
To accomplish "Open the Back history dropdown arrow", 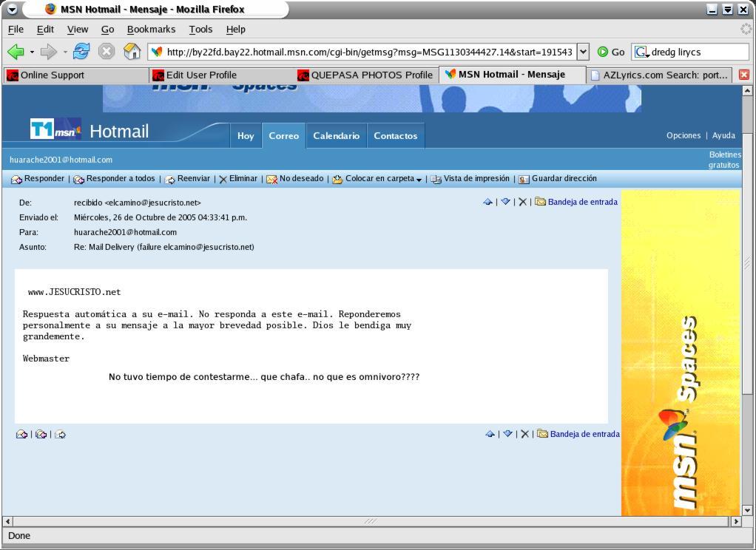I will point(32,52).
